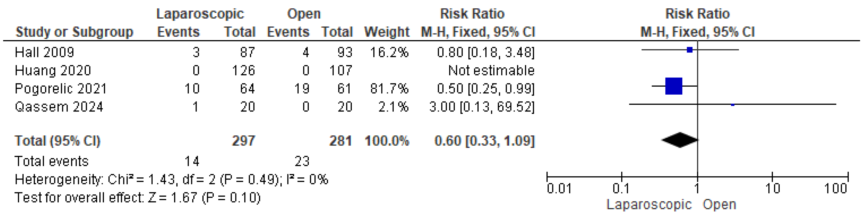Click the Laparoscopic group header above the table

coord(200,14)
